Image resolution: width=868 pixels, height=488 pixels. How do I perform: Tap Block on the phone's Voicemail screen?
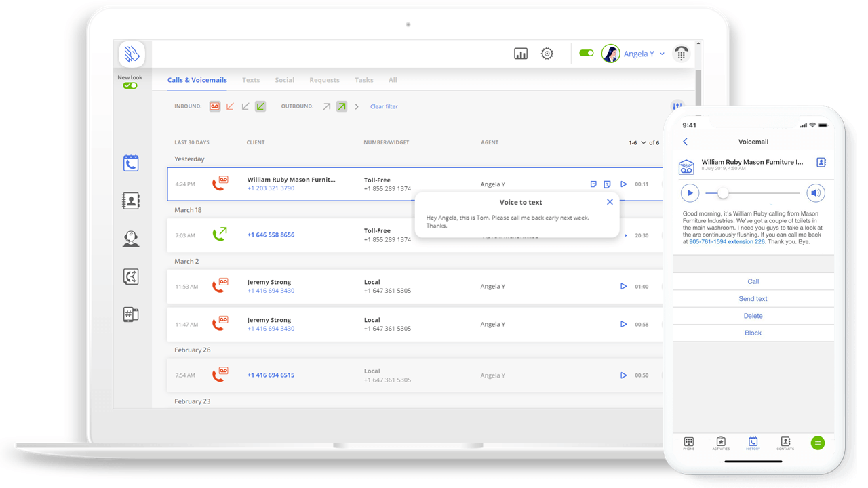[x=753, y=333]
